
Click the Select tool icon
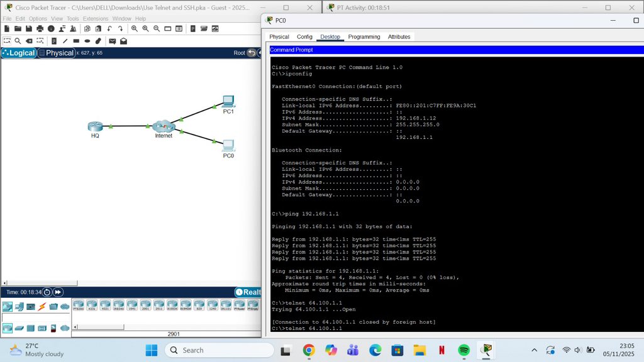(6, 41)
